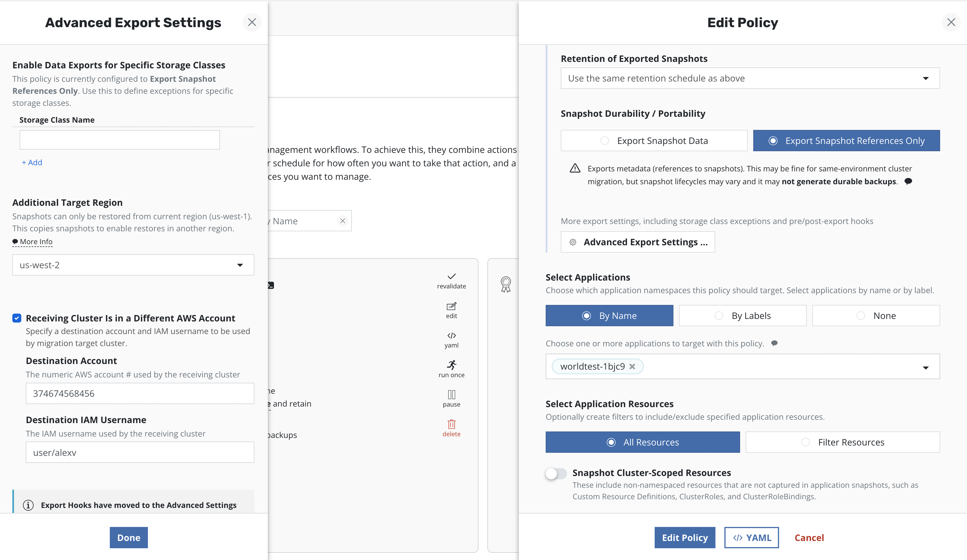The width and height of the screenshot is (967, 560).
Task: Click the red delete trash icon
Action: point(451,424)
